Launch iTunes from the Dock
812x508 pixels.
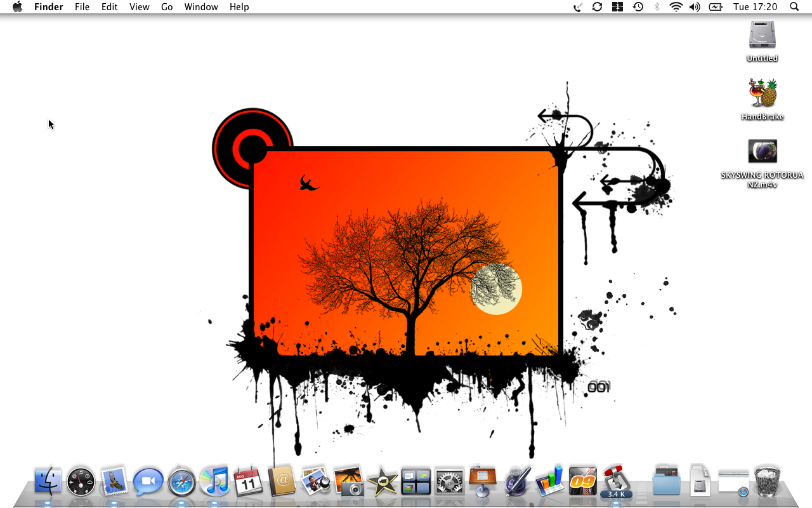[x=214, y=481]
